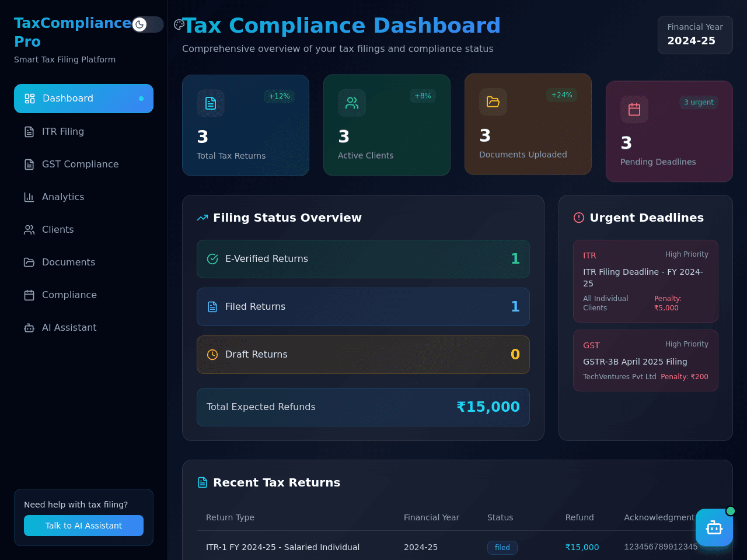Open the Dashboard menu item
The width and height of the screenshot is (747, 560).
[x=83, y=99]
